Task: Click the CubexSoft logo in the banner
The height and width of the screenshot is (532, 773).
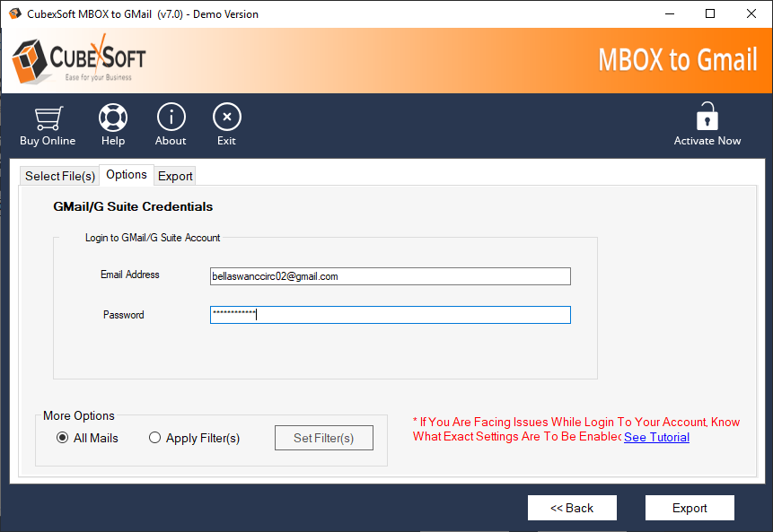Action: pos(79,61)
